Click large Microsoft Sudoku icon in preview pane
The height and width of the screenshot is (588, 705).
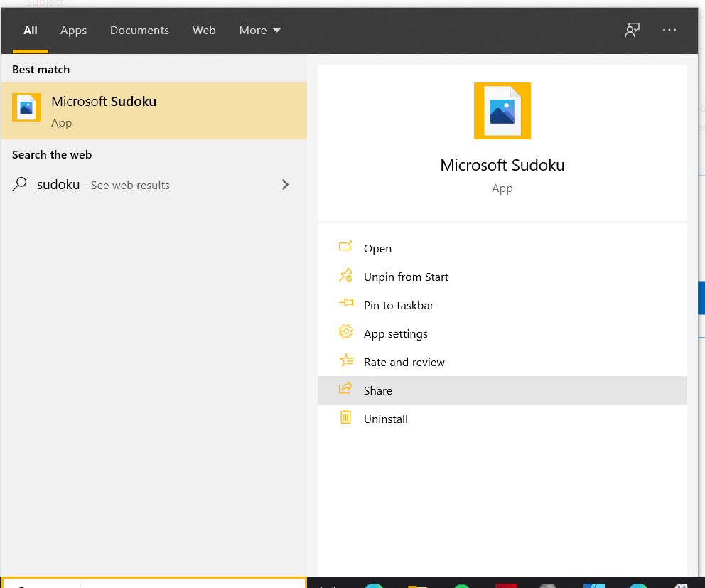click(502, 111)
